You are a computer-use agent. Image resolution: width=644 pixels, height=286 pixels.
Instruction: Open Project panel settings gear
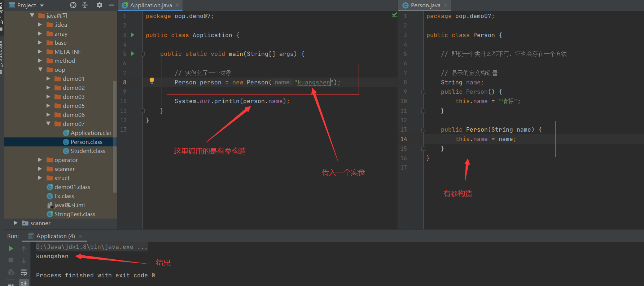click(100, 5)
